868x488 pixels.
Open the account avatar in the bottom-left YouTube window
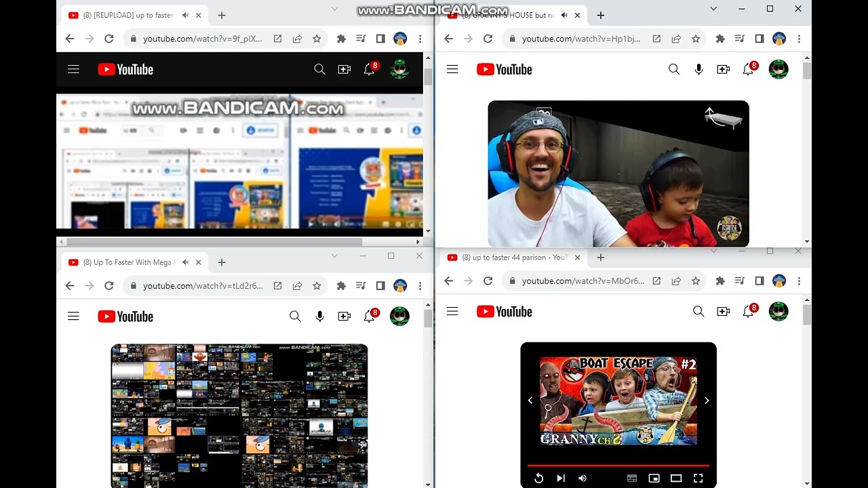point(399,317)
